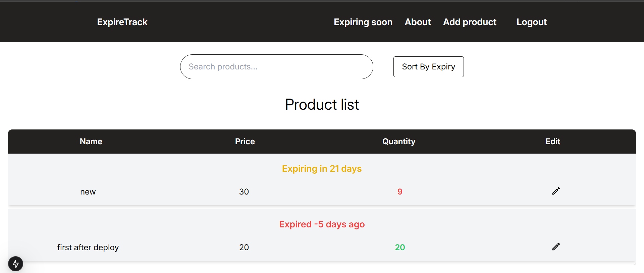Click the Price column header

point(245,142)
